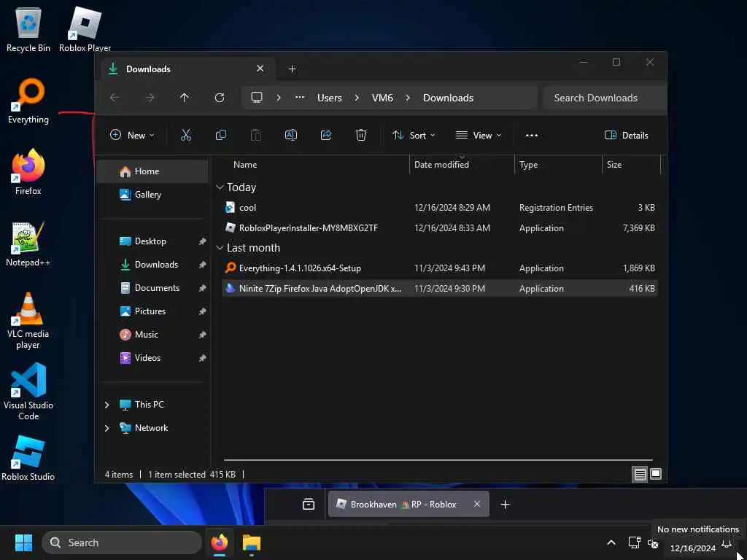Open the New dropdown menu

tap(132, 135)
